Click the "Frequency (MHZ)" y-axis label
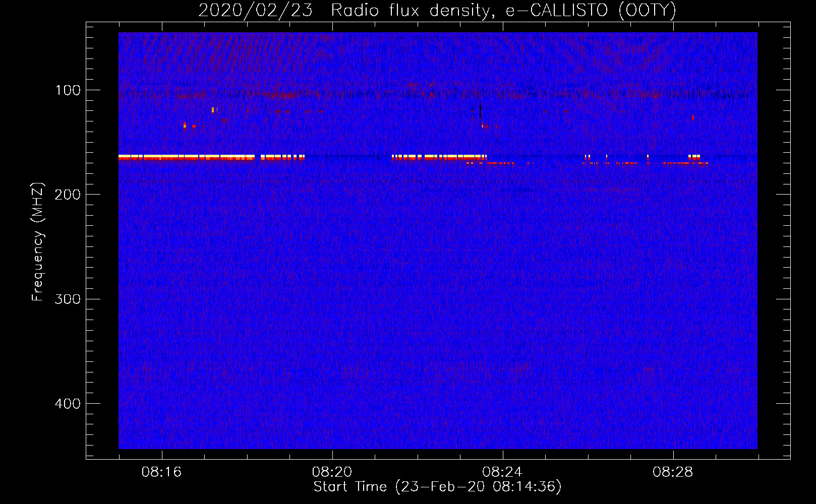The height and width of the screenshot is (504, 816). point(38,242)
